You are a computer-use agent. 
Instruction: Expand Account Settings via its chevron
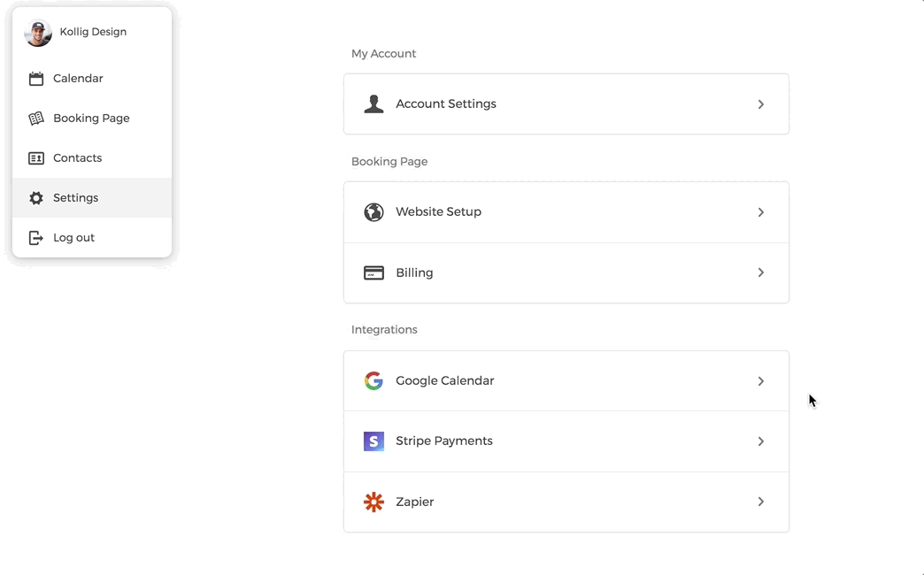(760, 104)
